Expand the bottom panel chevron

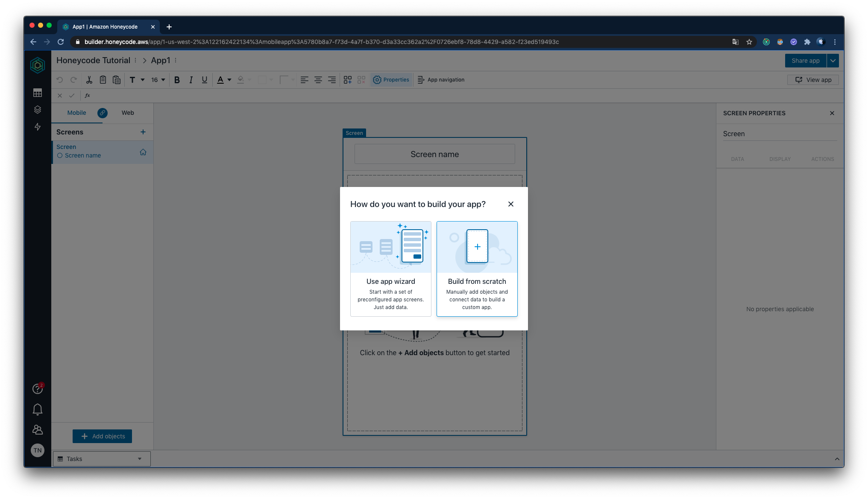pos(837,459)
